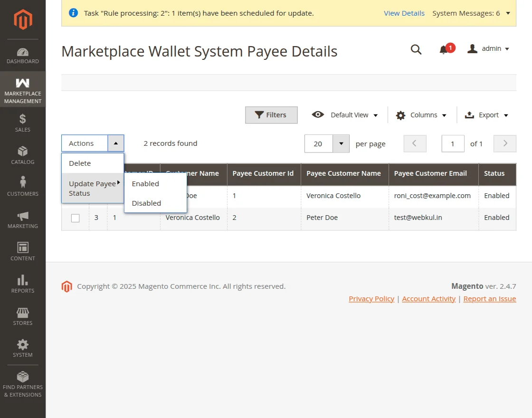This screenshot has width=532, height=418.
Task: Expand the Export dropdown
Action: point(486,114)
